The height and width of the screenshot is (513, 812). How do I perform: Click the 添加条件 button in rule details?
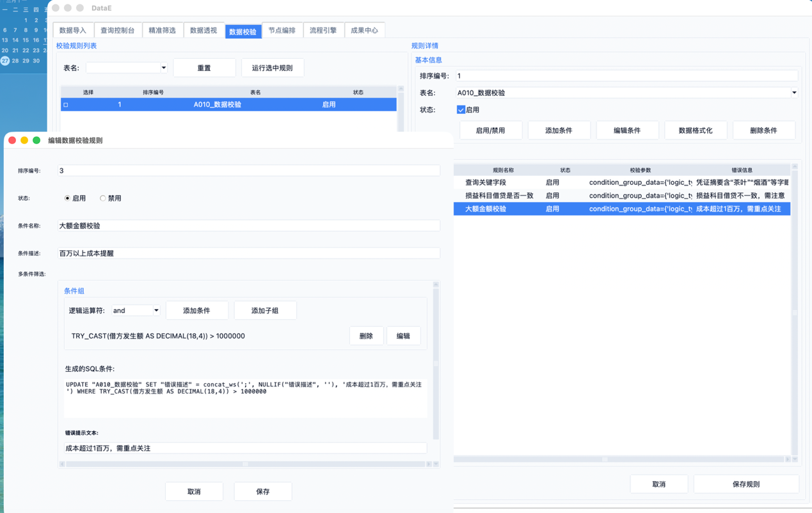click(x=559, y=130)
